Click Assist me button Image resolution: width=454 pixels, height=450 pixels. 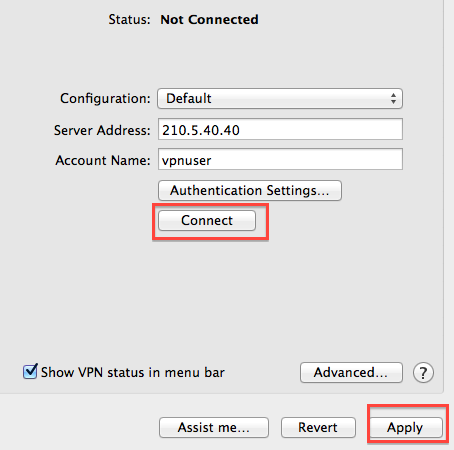[x=214, y=427]
